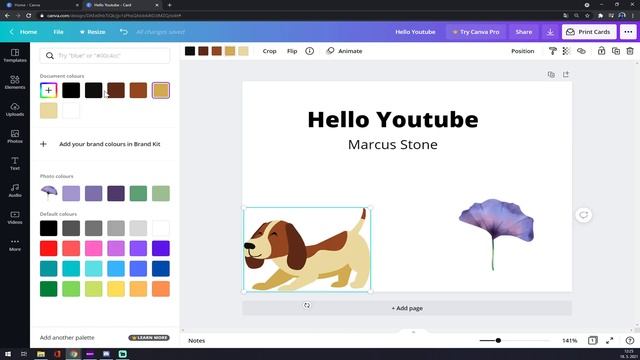Click the LEARN MORE badge

tap(149, 338)
